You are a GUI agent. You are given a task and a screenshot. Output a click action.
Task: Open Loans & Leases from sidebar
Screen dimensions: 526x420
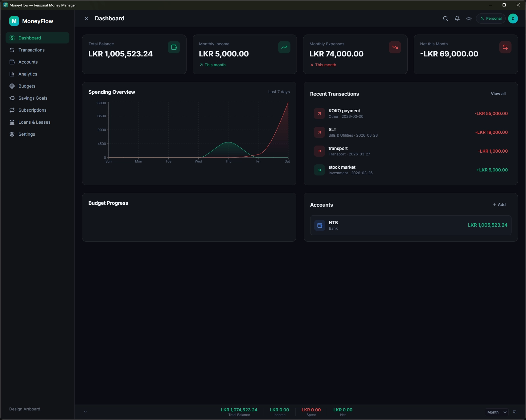[x=34, y=122]
